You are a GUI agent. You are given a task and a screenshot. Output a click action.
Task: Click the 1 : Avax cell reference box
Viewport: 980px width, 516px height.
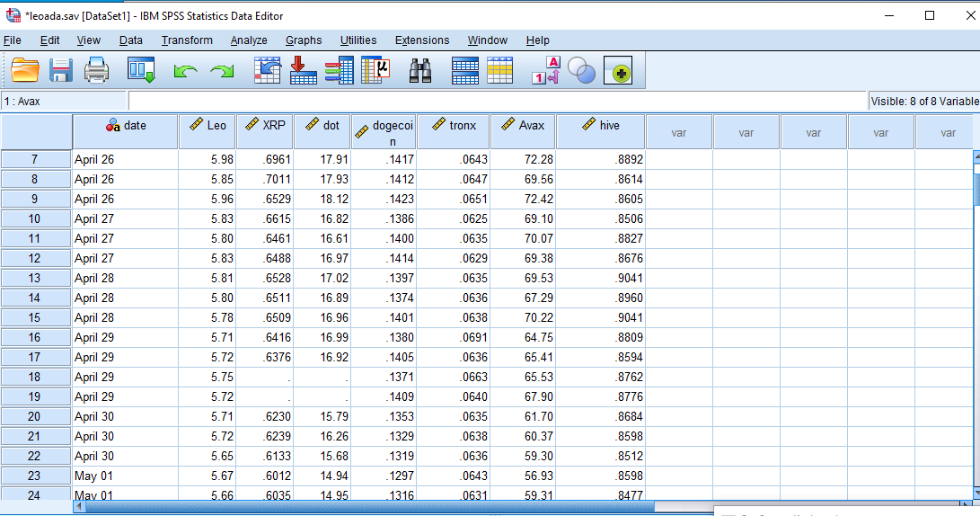pos(64,101)
